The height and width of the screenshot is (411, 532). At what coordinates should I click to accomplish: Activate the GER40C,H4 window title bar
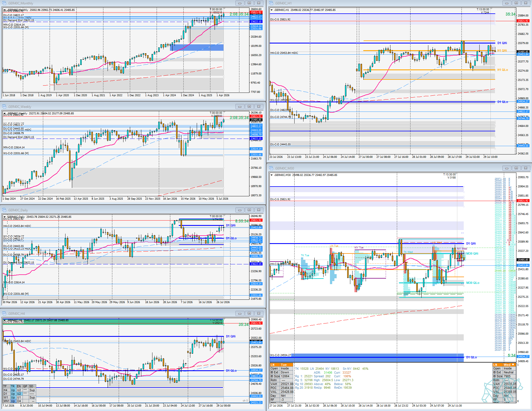coord(117,313)
